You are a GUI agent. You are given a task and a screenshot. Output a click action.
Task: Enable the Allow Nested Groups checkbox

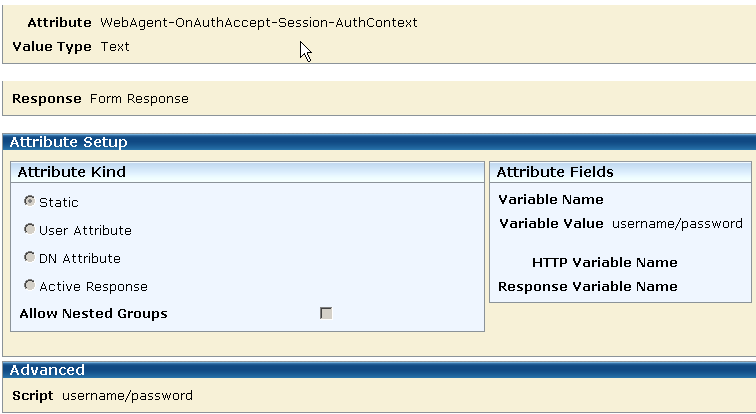pos(326,313)
